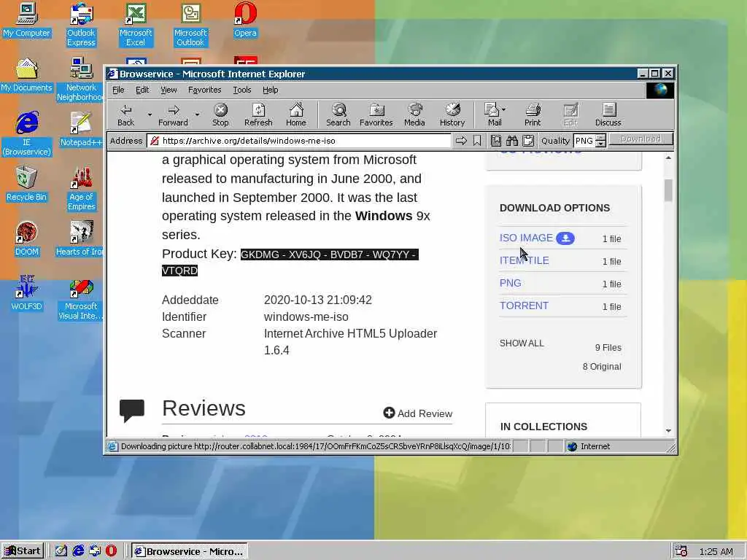Click SHOW ALL files link

(522, 343)
